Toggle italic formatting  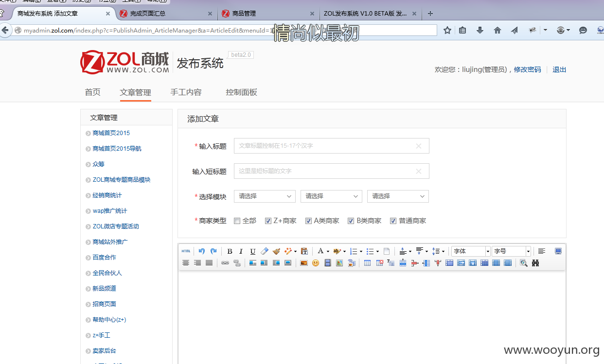pos(241,251)
